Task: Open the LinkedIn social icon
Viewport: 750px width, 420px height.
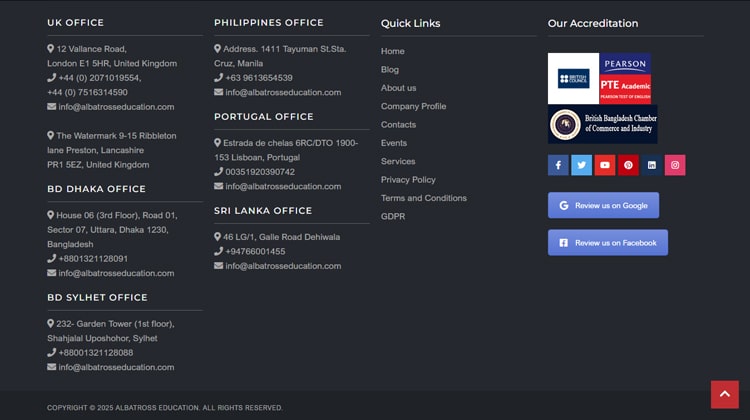Action: [652, 165]
